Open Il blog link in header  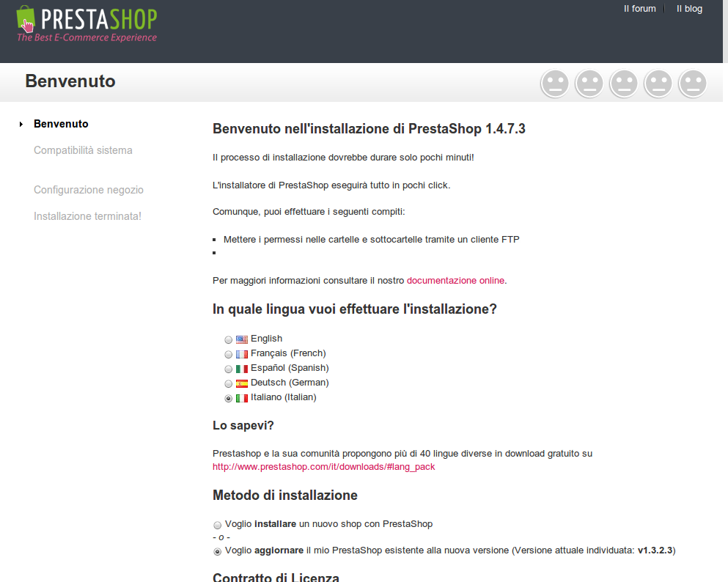689,9
